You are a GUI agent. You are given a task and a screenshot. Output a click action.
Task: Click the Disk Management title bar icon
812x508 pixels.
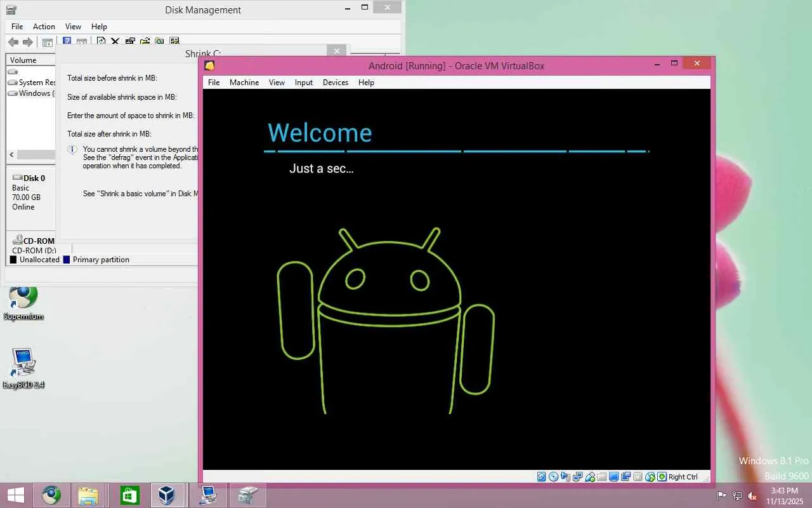click(x=11, y=10)
